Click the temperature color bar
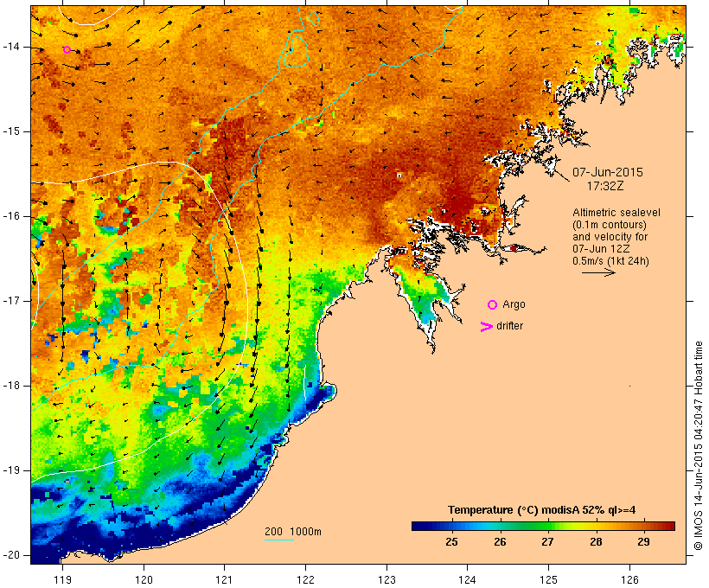 coord(543,526)
